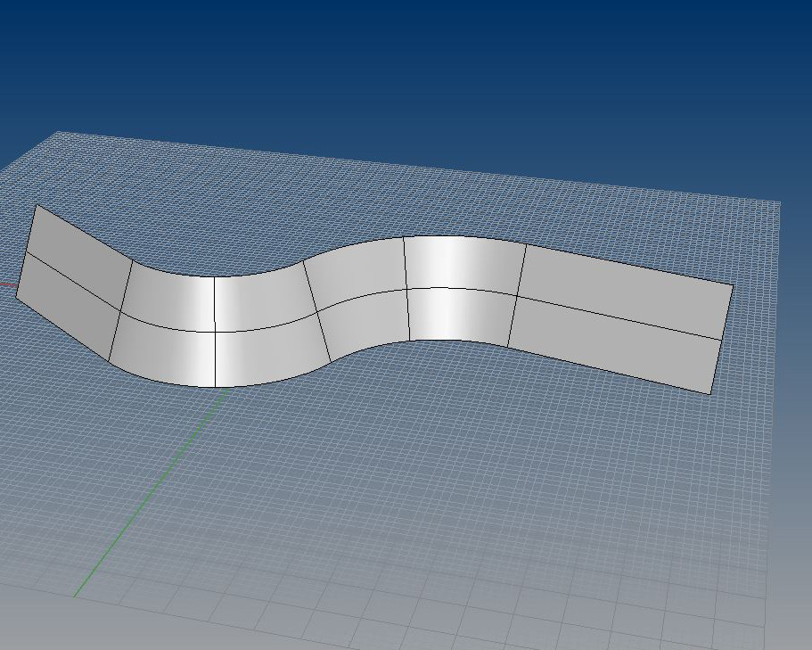Image resolution: width=812 pixels, height=650 pixels.
Task: Select the top-left corner point of the surface
Action: [x=37, y=205]
